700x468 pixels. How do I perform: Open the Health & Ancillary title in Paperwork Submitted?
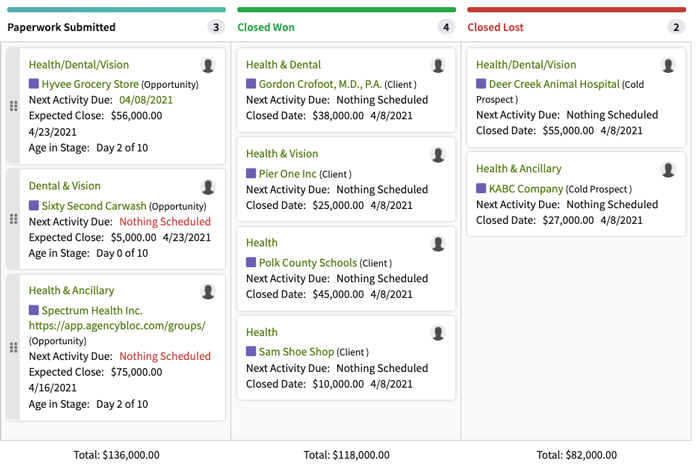pyautogui.click(x=71, y=290)
